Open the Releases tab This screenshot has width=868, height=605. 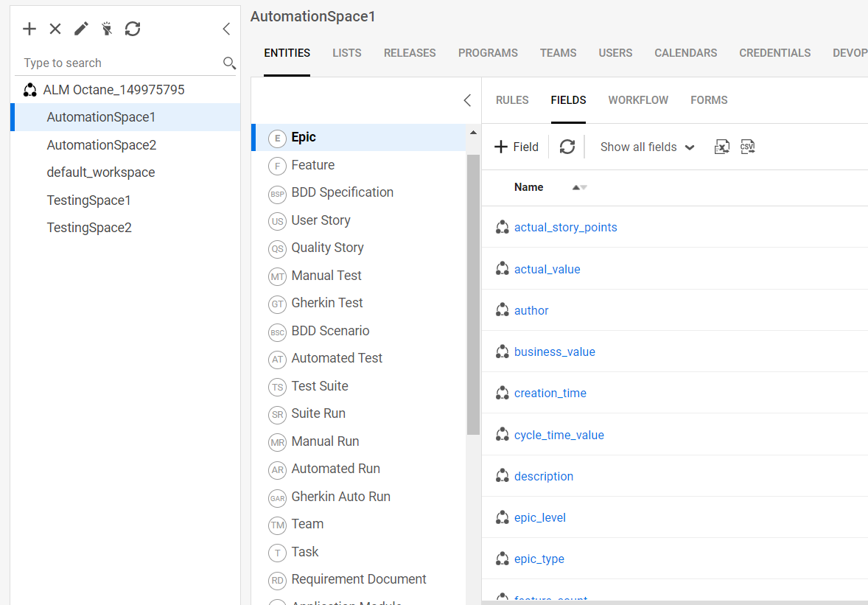point(410,53)
